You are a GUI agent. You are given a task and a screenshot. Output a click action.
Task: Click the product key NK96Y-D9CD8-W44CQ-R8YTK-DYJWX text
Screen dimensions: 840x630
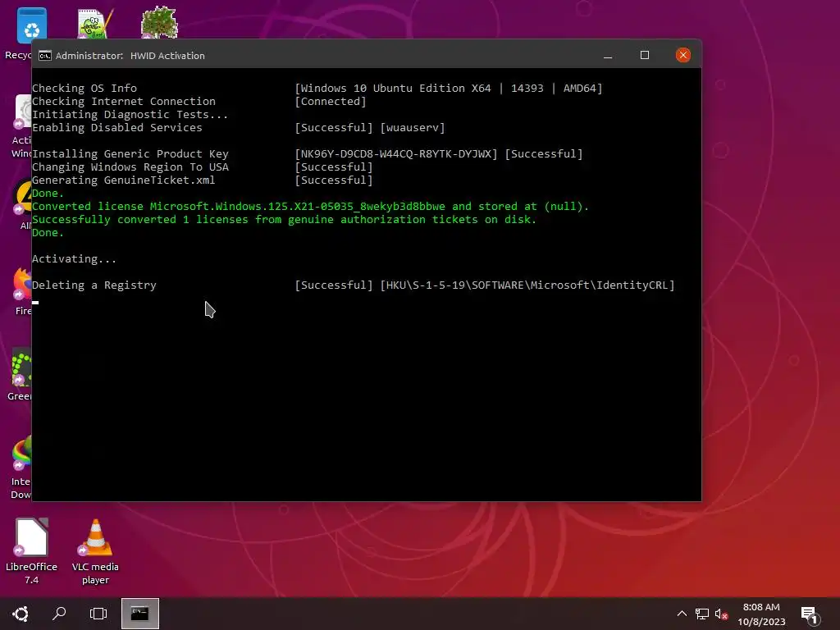[x=396, y=154]
